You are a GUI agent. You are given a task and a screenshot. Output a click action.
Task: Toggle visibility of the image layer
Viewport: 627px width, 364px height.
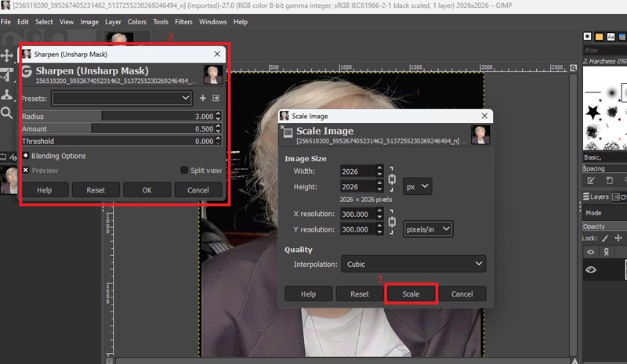[x=591, y=270]
